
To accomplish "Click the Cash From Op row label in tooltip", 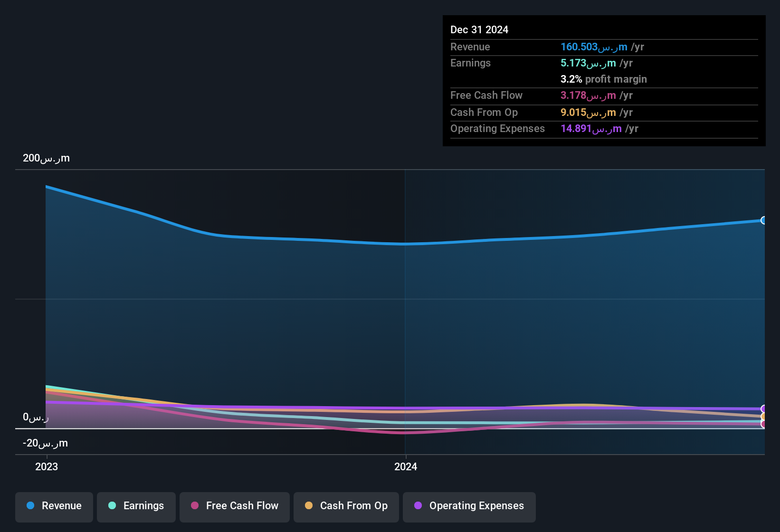I will 484,112.
